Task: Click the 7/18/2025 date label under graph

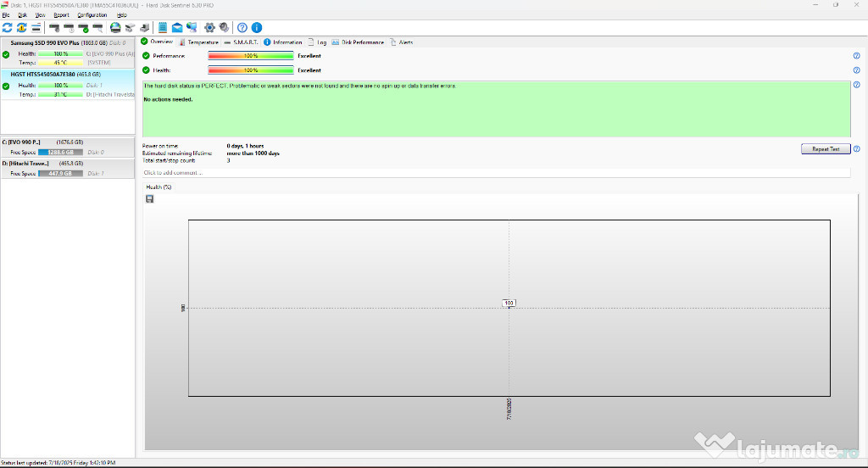Action: (509, 409)
